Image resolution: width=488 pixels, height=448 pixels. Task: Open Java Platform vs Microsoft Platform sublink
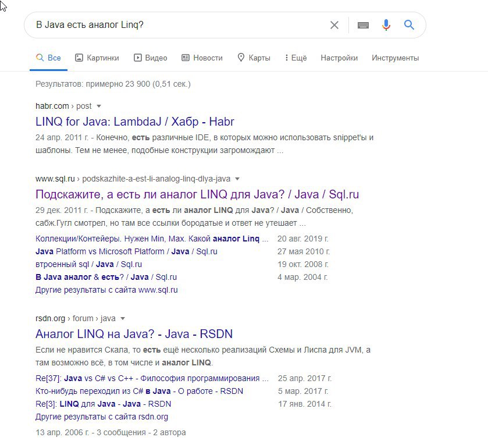[126, 251]
